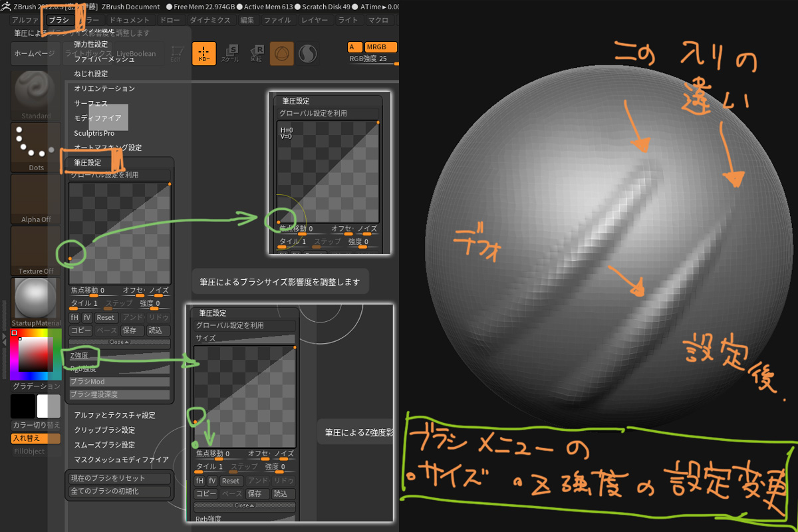798x532 pixels.
Task: Expand the スムーズブラシ設定 section
Action: click(104, 445)
